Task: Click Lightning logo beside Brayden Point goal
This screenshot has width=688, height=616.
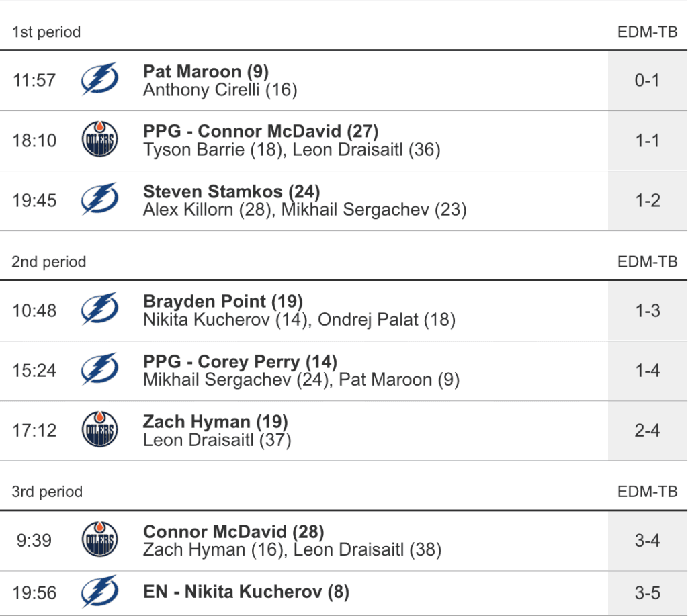Action: pyautogui.click(x=99, y=310)
